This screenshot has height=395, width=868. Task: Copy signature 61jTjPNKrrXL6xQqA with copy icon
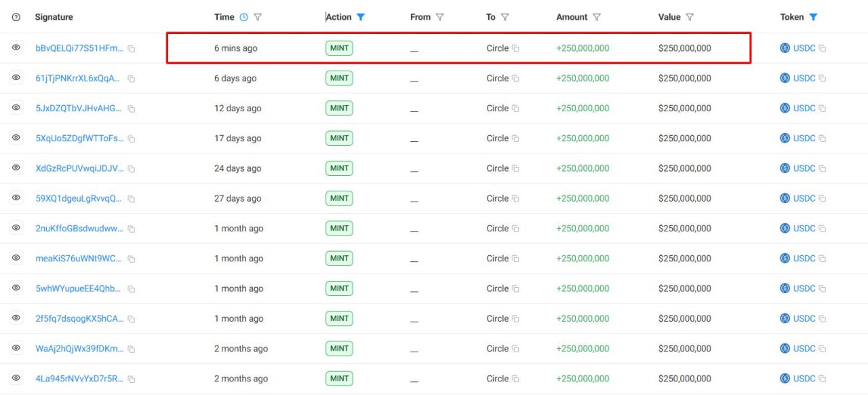pos(132,79)
